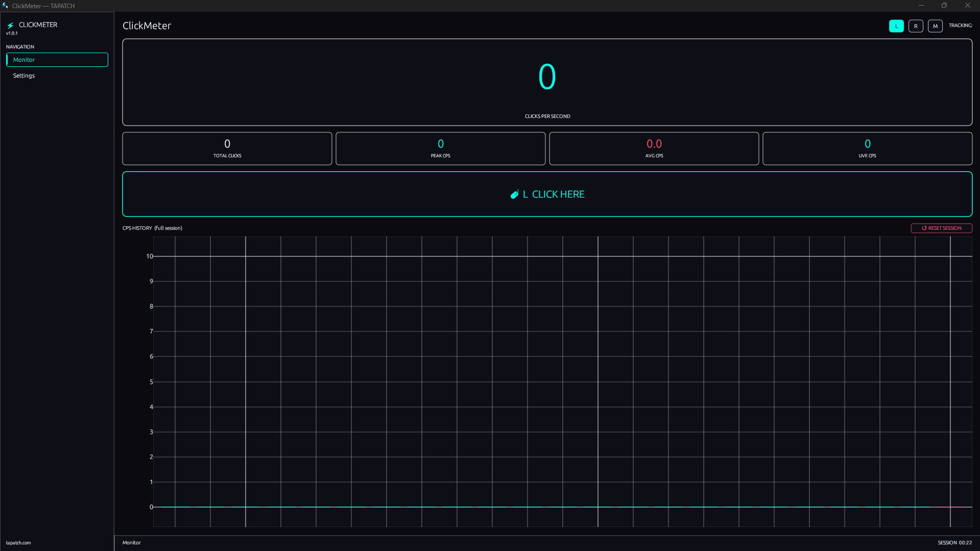The width and height of the screenshot is (980, 551).
Task: Open the Monitor navigation item
Action: [57, 60]
